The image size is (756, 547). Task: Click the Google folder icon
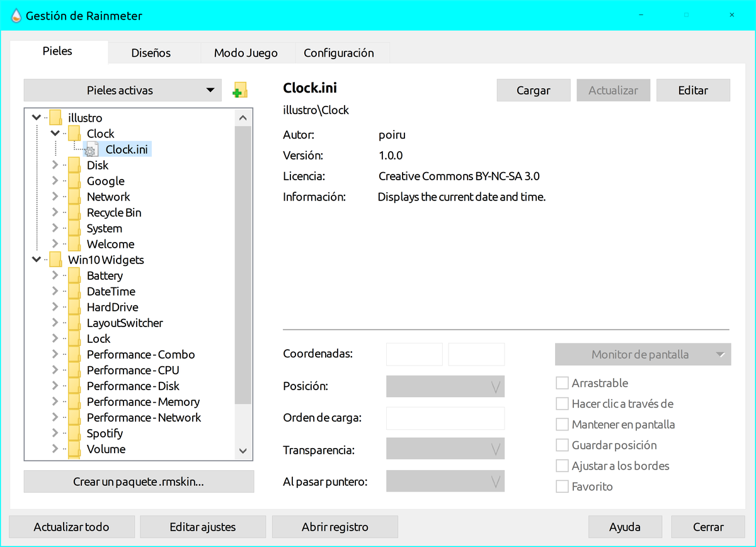tap(74, 181)
